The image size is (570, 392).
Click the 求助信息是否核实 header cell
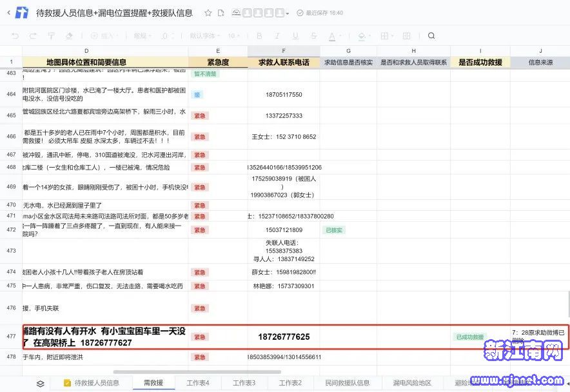[348, 62]
